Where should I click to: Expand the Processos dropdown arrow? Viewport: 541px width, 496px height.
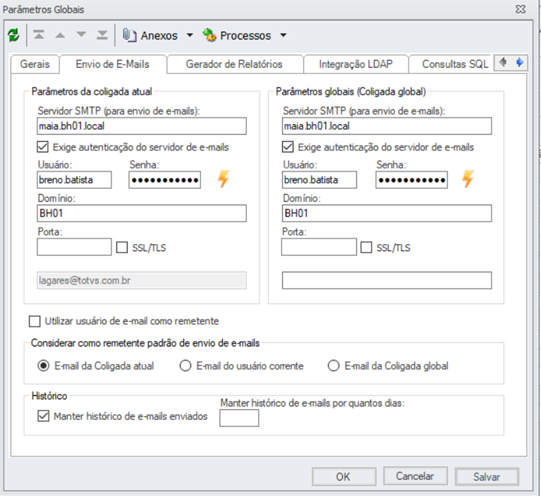click(x=283, y=35)
